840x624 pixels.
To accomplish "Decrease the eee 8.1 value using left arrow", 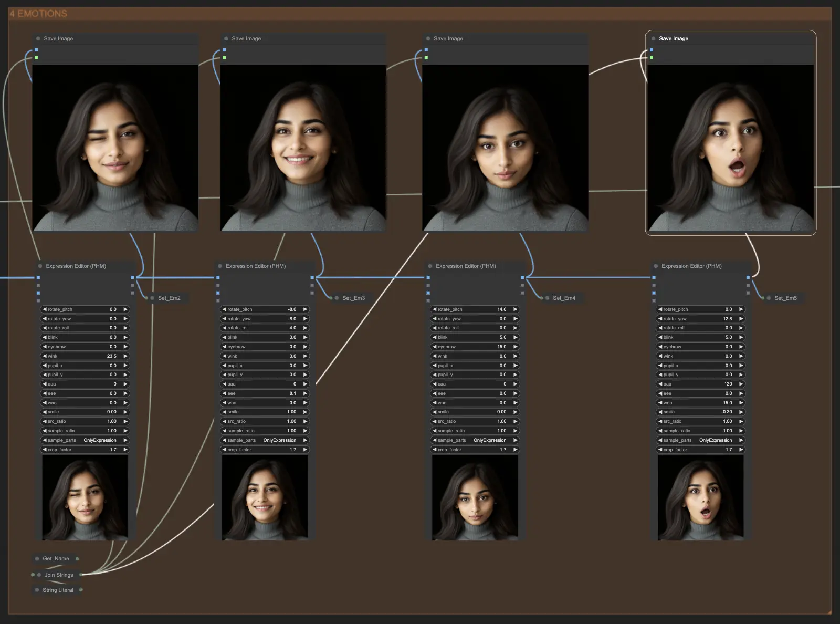I will 224,393.
